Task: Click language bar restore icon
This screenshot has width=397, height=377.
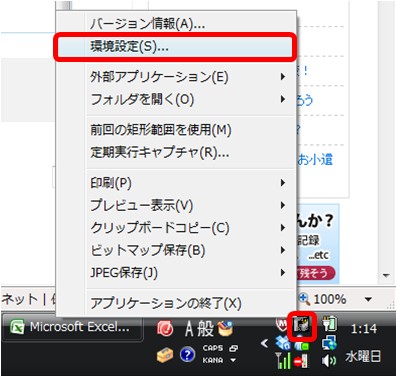Action: pos(234,348)
